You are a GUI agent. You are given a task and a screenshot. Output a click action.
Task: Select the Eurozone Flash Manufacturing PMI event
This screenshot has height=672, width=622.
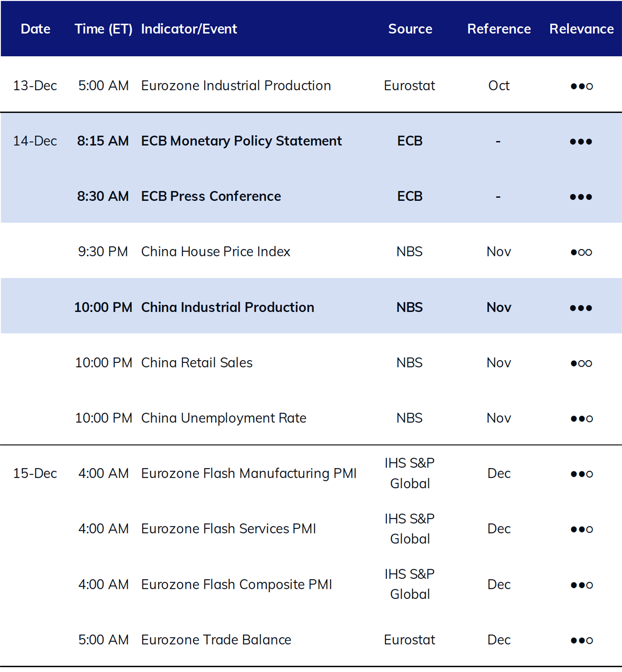pos(249,473)
